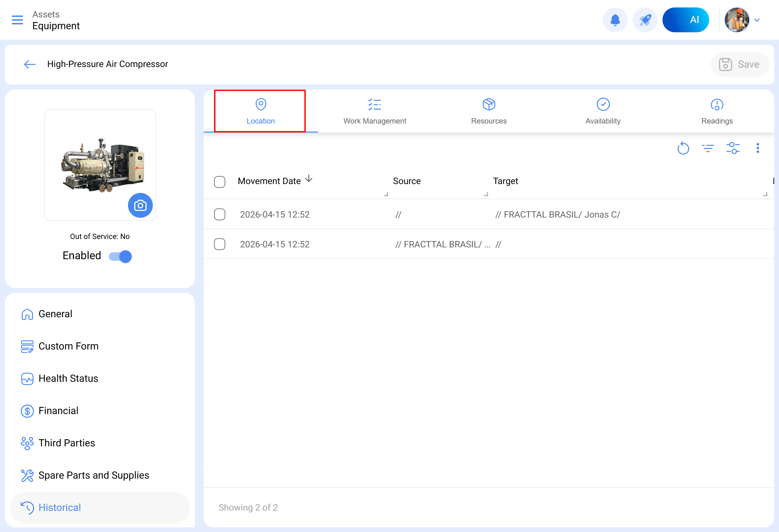Open Health Status in the sidebar
The image size is (779, 532).
68,379
